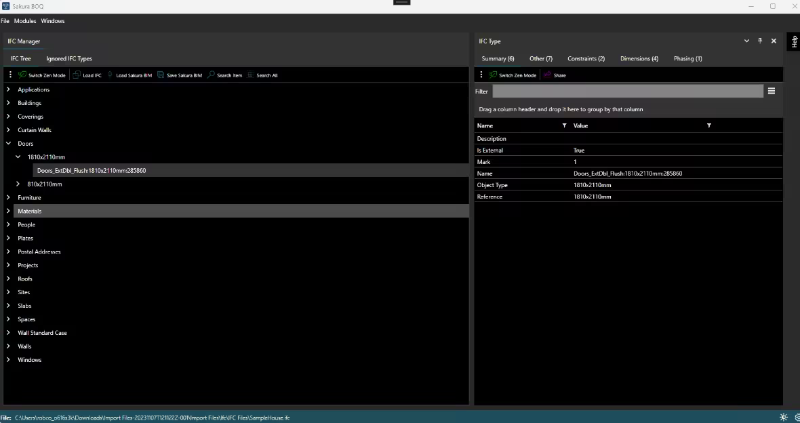Open IFC Type panel dropdown arrow
Image resolution: width=800 pixels, height=423 pixels.
point(747,41)
